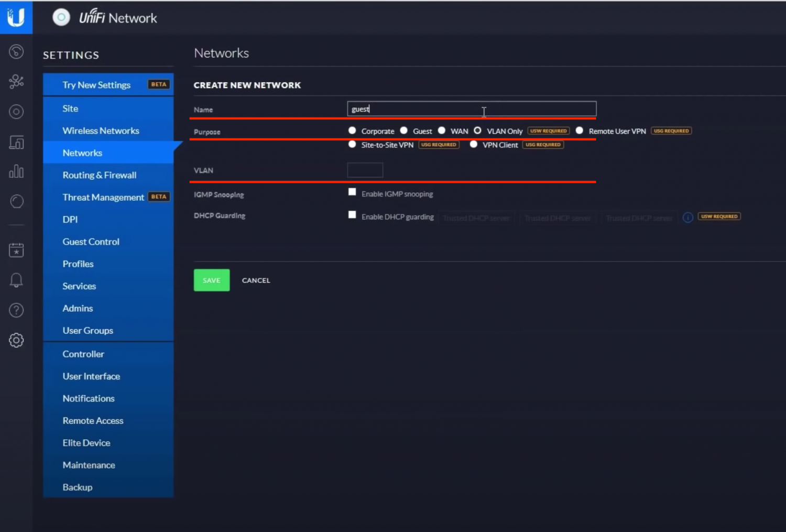The height and width of the screenshot is (532, 786).
Task: Click the VLAN input field
Action: pyautogui.click(x=365, y=170)
